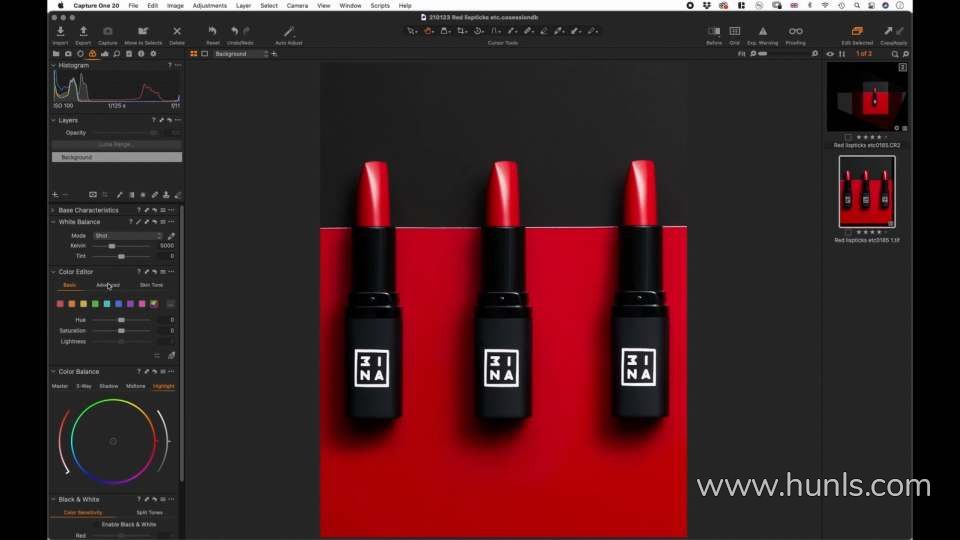This screenshot has height=540, width=960.
Task: Select the 3-Way tab in Color Balance
Action: (x=84, y=386)
